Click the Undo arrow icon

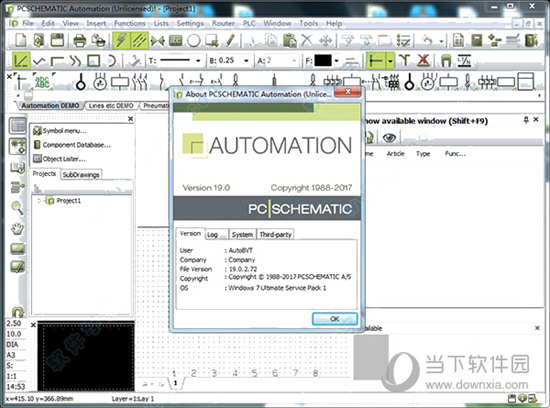(x=427, y=40)
